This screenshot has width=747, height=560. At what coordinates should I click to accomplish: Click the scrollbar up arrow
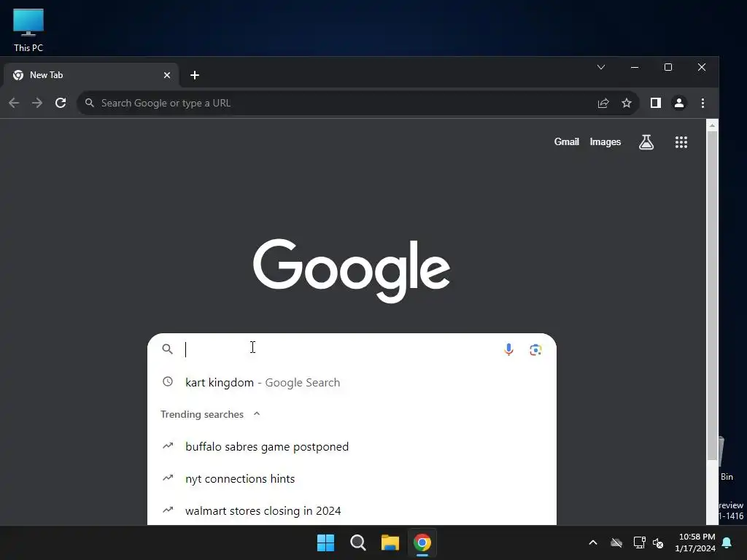tap(712, 125)
